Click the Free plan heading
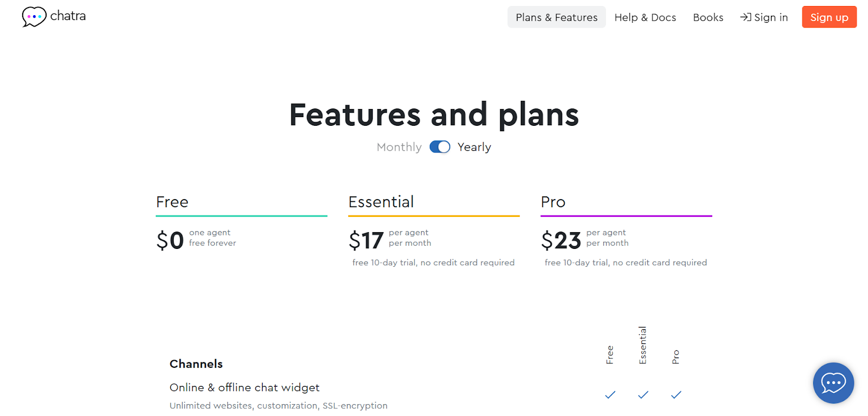This screenshot has width=868, height=416. (x=172, y=202)
